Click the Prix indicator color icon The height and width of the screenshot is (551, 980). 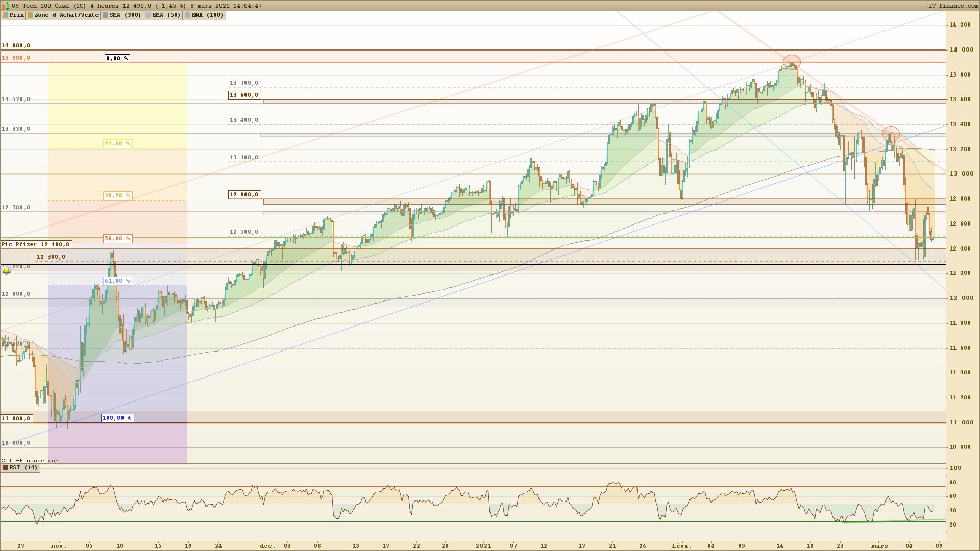[5, 15]
